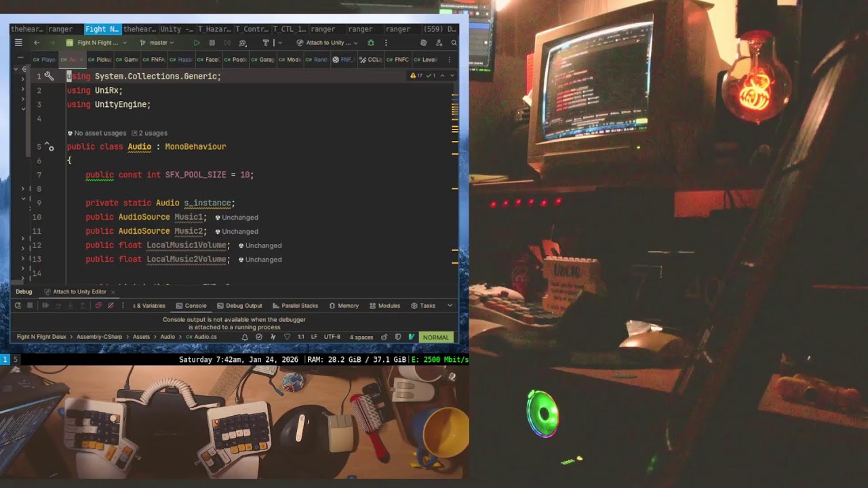Click the Run play button in toolbar
Screen dimensions: 868x488
pos(197,43)
